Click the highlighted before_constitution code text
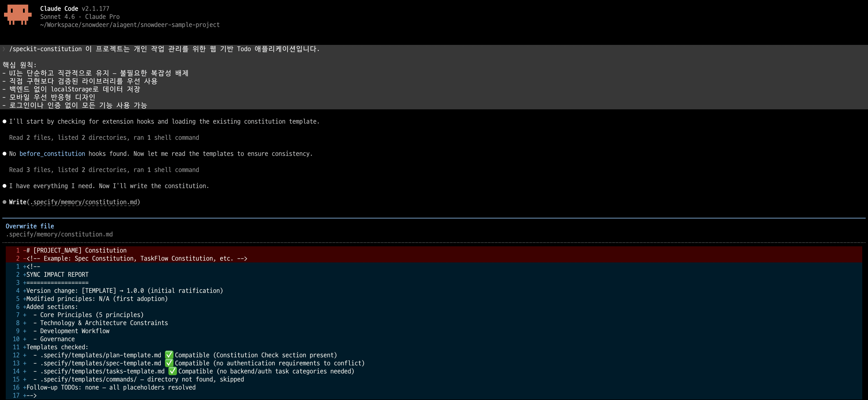Image resolution: width=868 pixels, height=400 pixels. 52,154
